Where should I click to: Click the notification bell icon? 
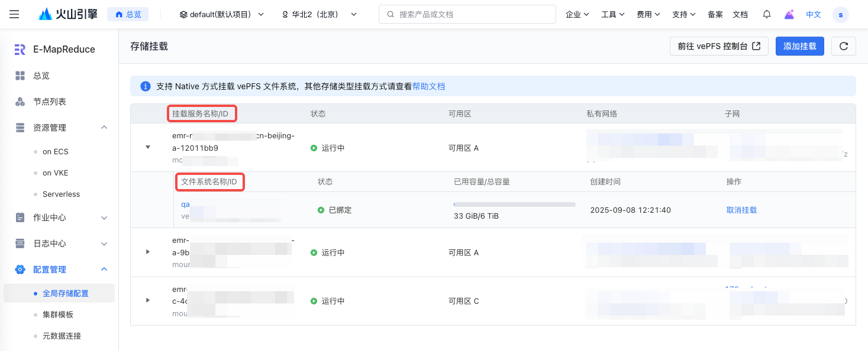767,14
